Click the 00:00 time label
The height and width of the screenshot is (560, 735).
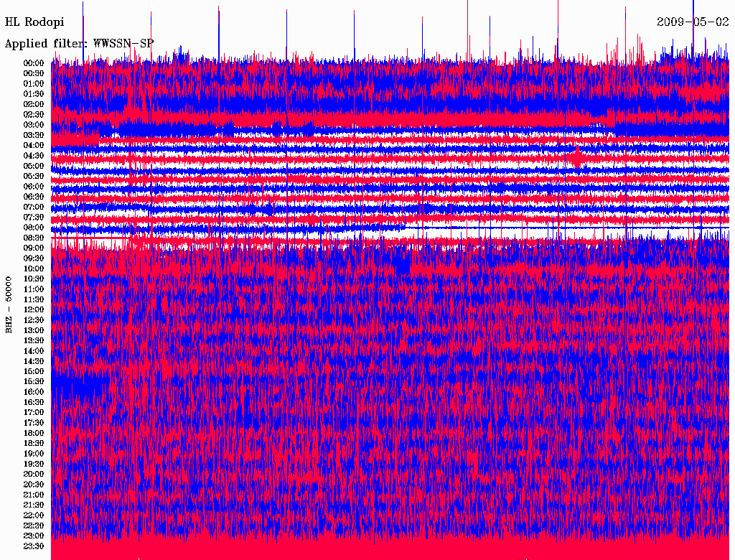[x=34, y=63]
